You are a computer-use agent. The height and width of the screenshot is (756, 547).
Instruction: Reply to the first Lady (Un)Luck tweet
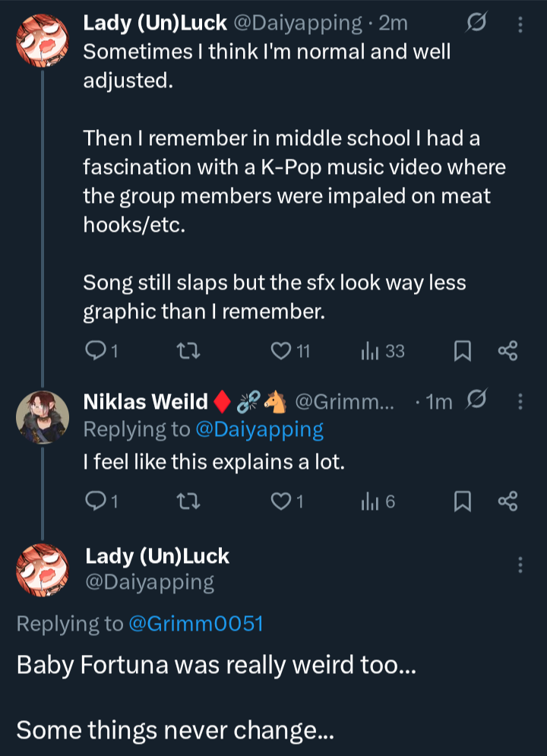[x=96, y=350]
